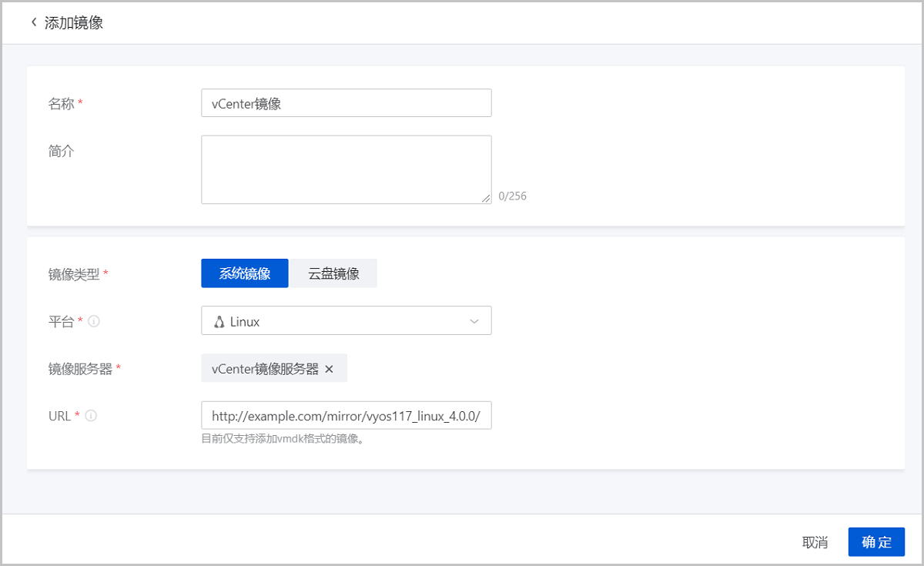
Task: Click the info icon next to 平台
Action: pyautogui.click(x=94, y=322)
